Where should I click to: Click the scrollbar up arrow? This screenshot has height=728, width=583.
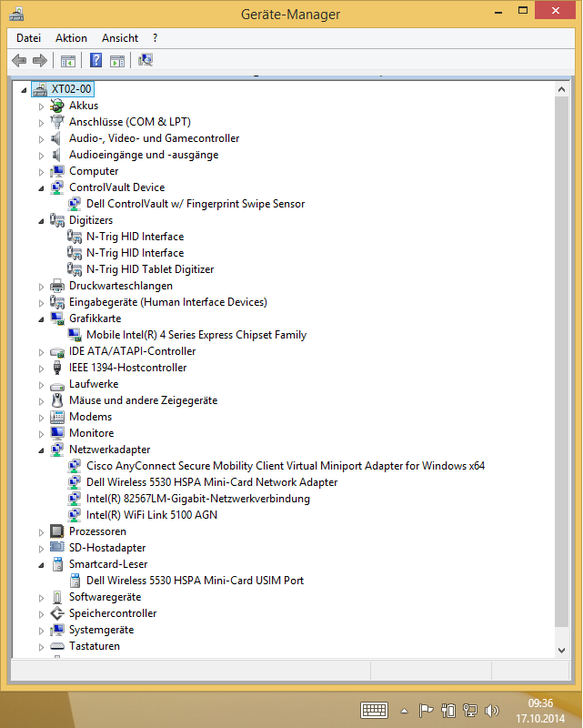pyautogui.click(x=562, y=89)
